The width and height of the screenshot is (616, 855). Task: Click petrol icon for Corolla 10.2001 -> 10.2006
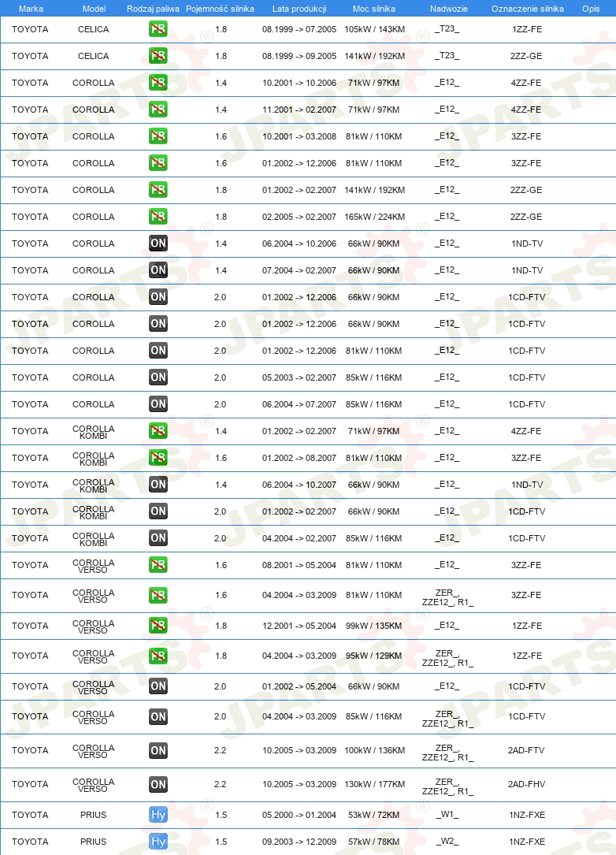(158, 82)
